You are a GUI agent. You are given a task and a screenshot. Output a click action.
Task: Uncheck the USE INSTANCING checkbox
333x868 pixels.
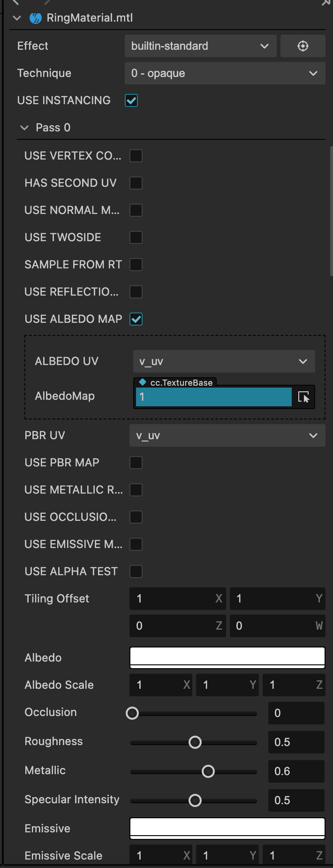[131, 100]
